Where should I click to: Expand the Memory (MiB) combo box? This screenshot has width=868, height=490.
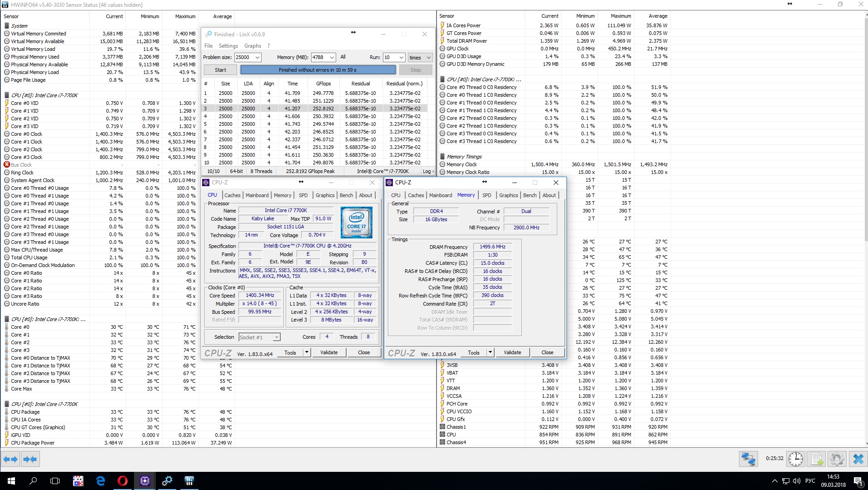pos(332,57)
